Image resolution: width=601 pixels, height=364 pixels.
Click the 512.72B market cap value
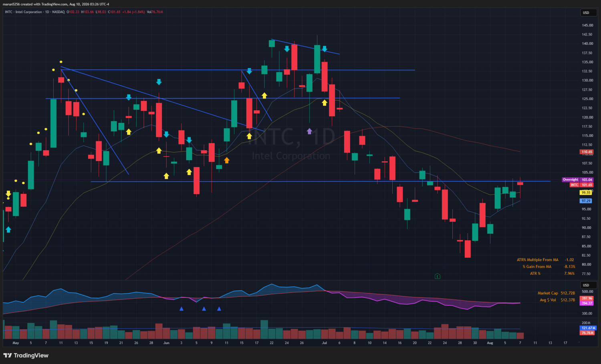(x=568, y=293)
